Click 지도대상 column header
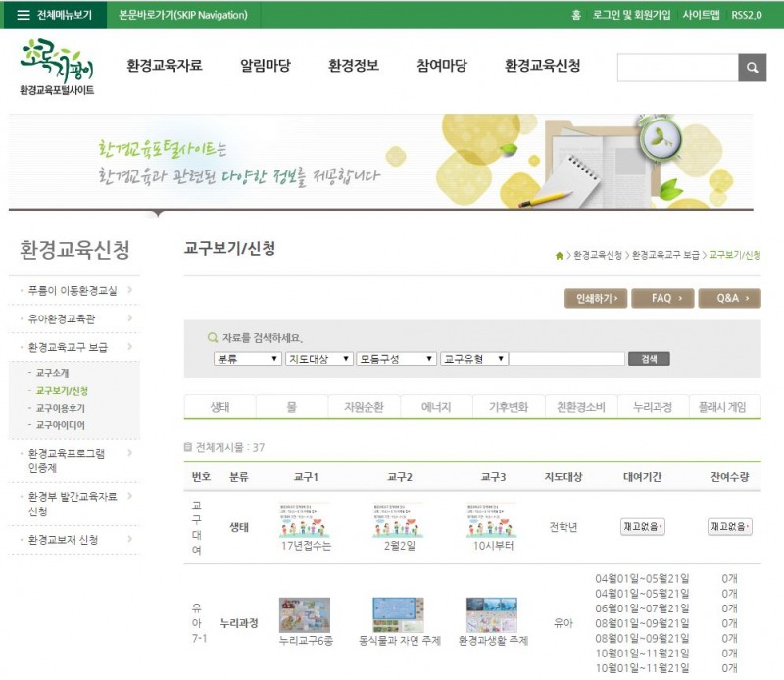Viewport: 784px width, 680px height. pyautogui.click(x=563, y=477)
